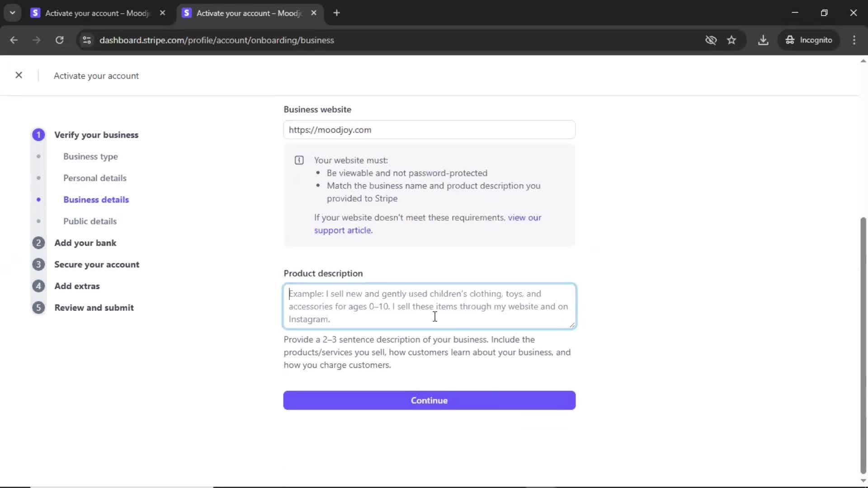Open the Personal details step
This screenshot has width=868, height=488.
(94, 178)
